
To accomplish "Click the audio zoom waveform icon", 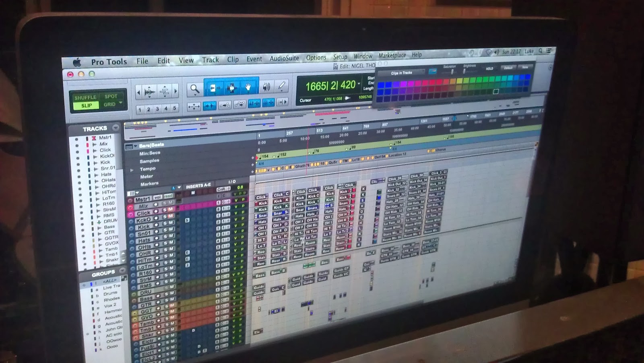I will [x=149, y=93].
